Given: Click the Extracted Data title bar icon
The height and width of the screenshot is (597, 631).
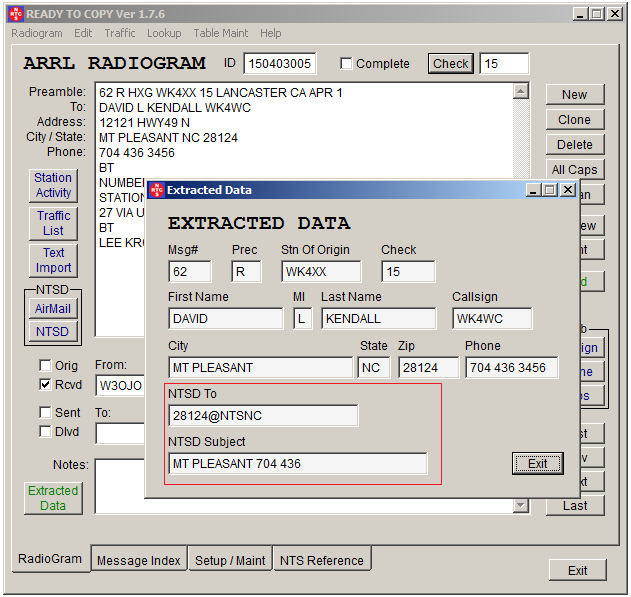Looking at the screenshot, I should coord(157,190).
